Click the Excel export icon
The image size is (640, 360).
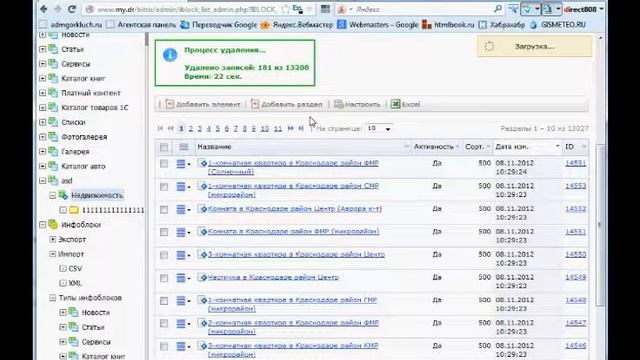point(396,104)
